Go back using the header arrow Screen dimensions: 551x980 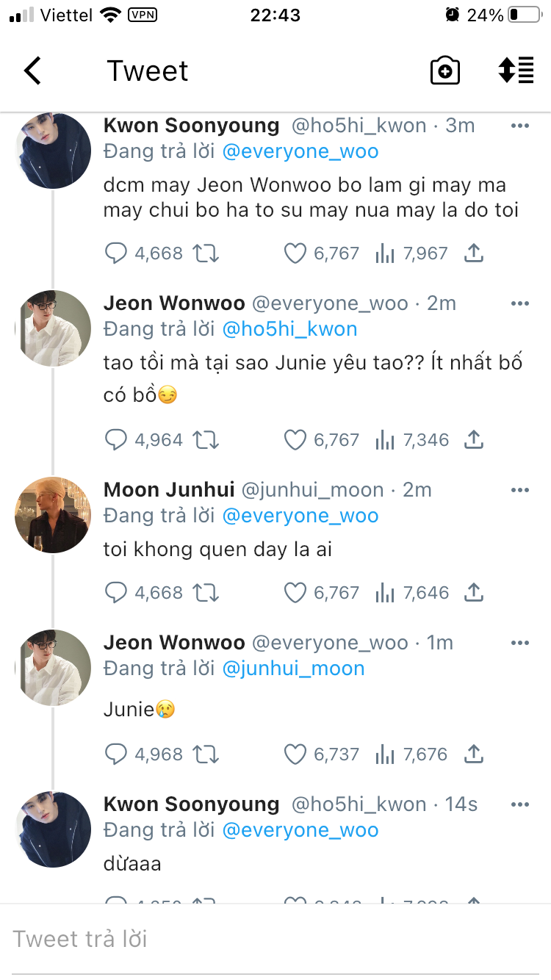click(32, 71)
